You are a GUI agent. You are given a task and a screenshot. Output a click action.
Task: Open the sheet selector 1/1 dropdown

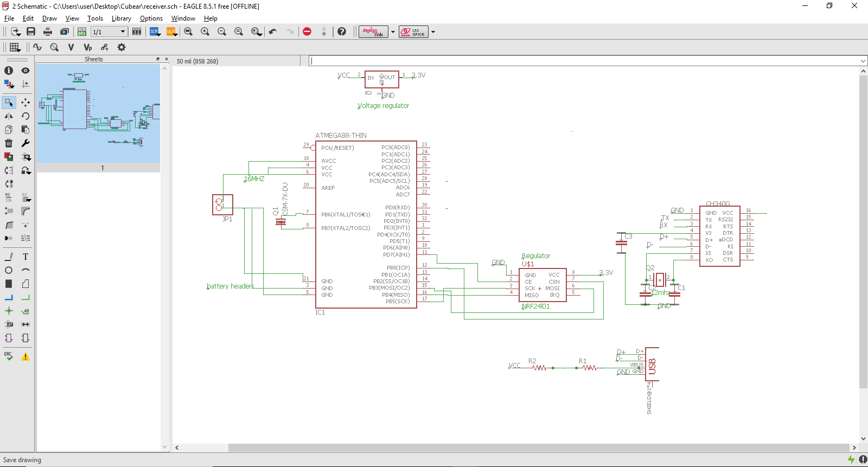pyautogui.click(x=123, y=32)
